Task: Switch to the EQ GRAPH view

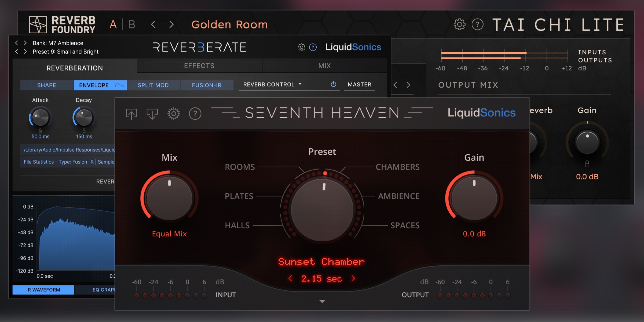Action: pyautogui.click(x=103, y=290)
